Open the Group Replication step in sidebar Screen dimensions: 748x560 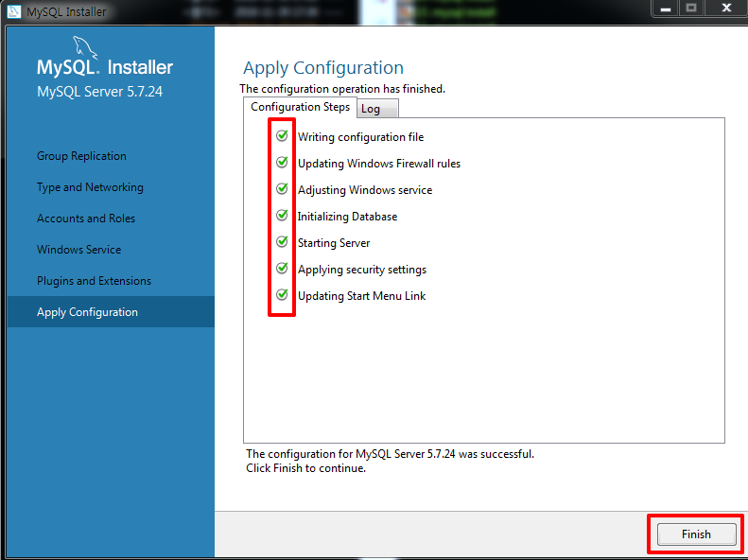81,156
